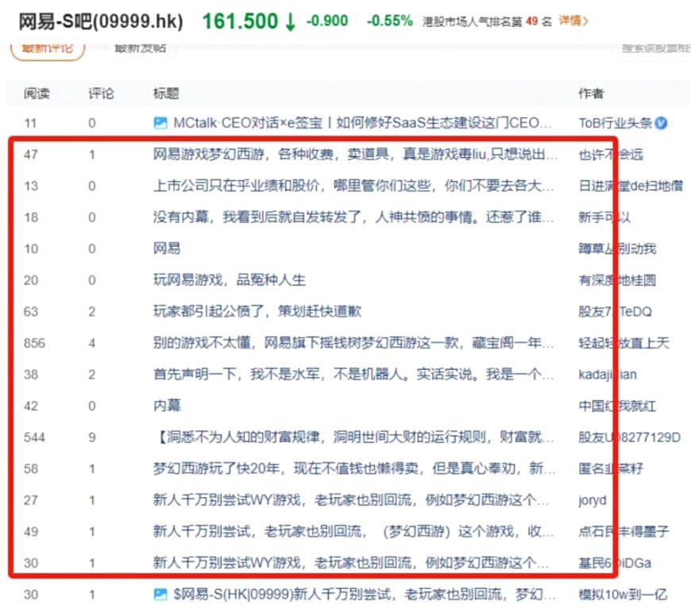This screenshot has height=616, width=691.
Task: Click image icon before $网易-S(HK|09999) post
Action: tap(160, 595)
